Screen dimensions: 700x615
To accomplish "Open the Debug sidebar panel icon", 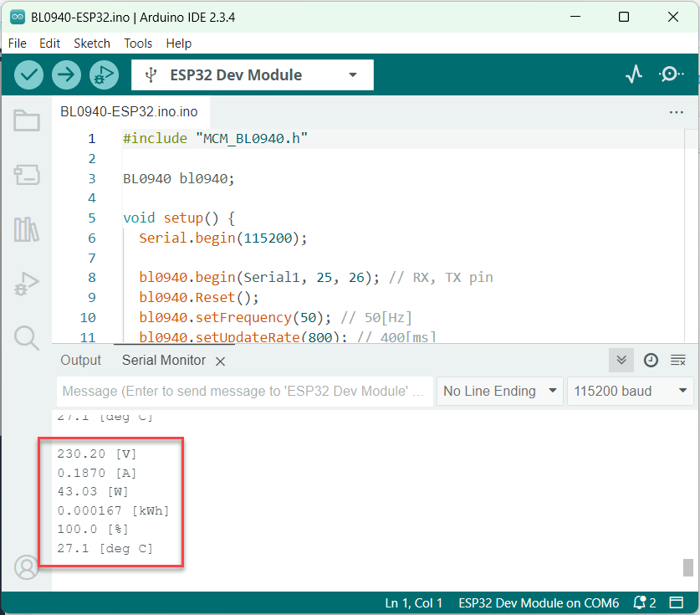I will 27,284.
